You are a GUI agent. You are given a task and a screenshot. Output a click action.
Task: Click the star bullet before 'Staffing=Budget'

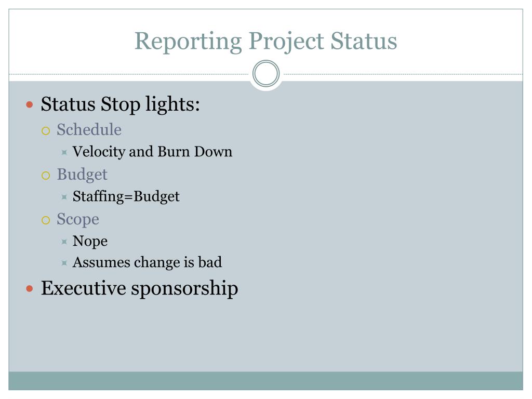[64, 197]
